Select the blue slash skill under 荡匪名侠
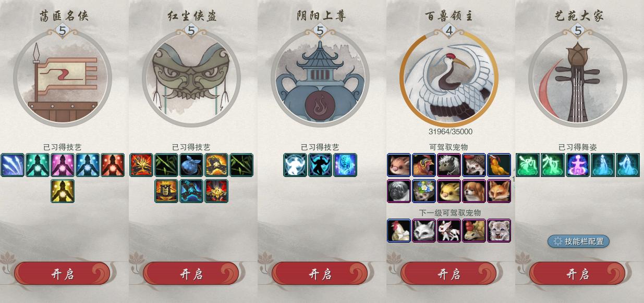Screen dimensions: 644x303 (13, 165)
